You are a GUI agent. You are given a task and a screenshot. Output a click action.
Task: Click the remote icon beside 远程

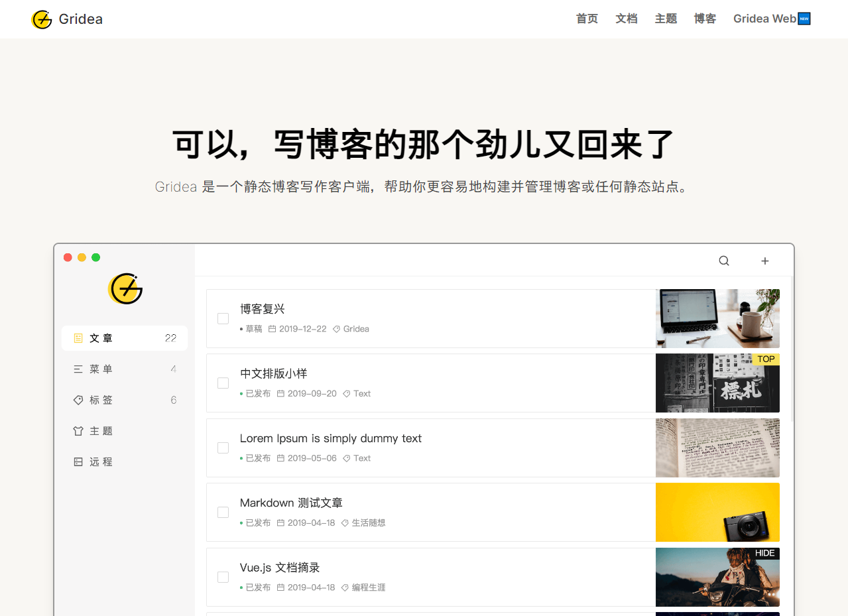78,462
